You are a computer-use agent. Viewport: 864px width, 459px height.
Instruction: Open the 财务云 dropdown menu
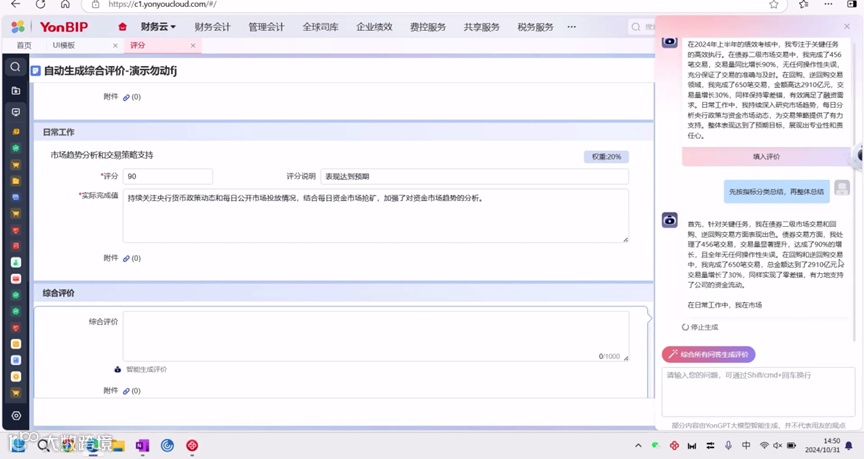[x=158, y=26]
